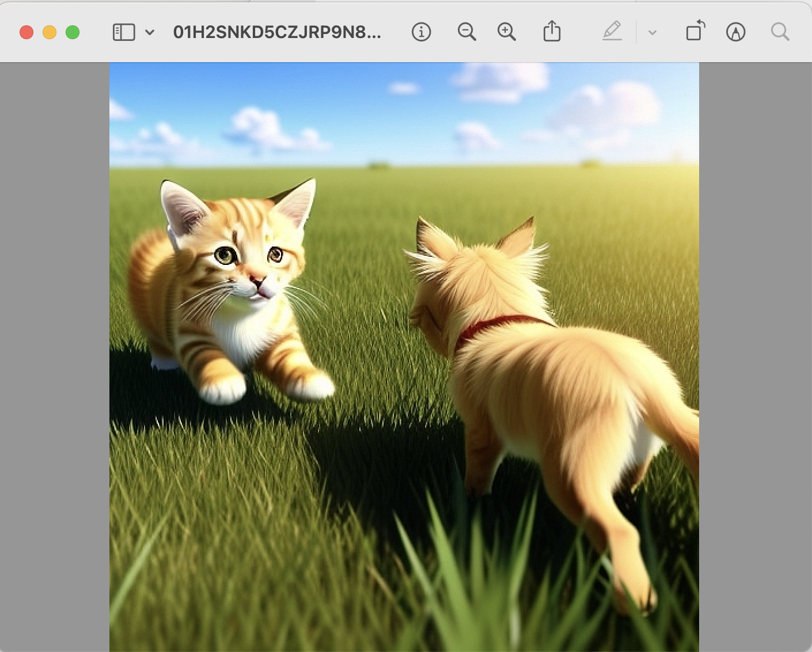Rotate the image left
This screenshot has height=652, width=812.
coord(695,32)
